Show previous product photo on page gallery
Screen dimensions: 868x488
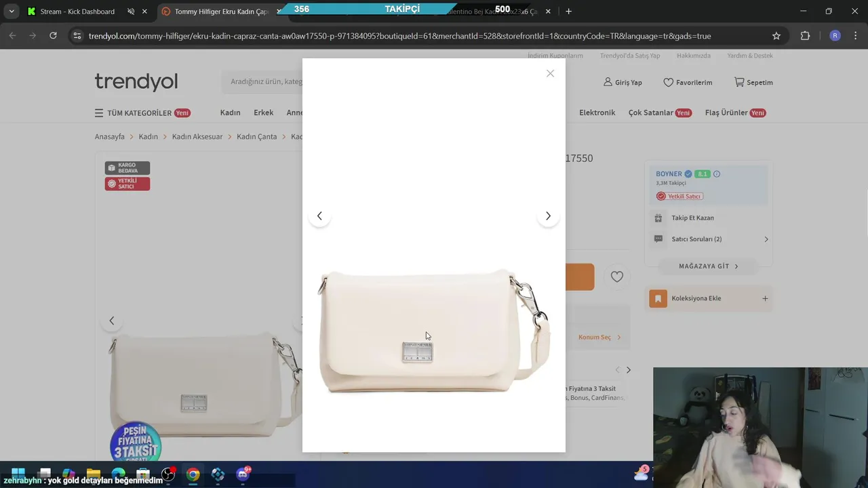click(x=112, y=321)
